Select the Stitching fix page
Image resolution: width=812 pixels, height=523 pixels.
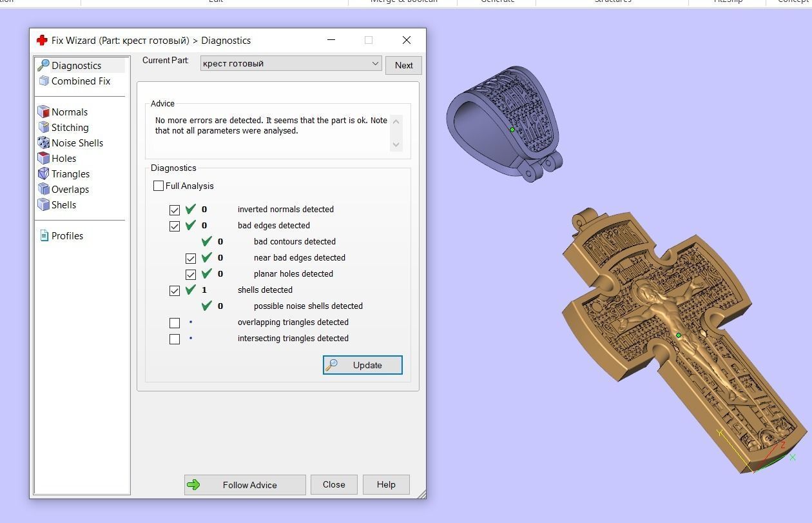point(63,127)
